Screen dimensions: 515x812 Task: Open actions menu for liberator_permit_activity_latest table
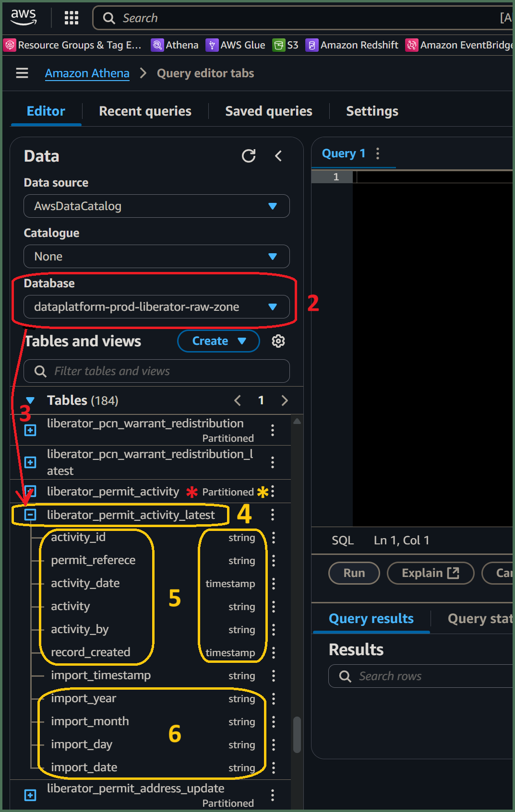[x=273, y=515]
